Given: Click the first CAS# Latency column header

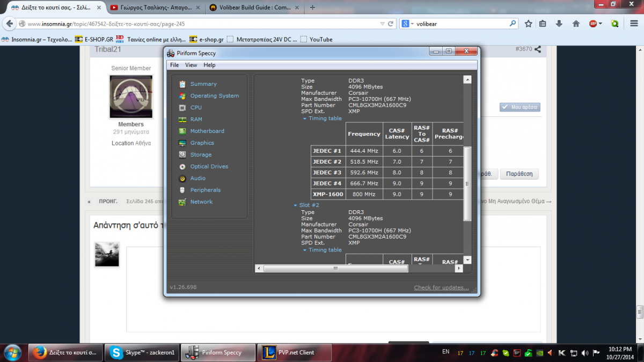Looking at the screenshot, I should click(397, 134).
